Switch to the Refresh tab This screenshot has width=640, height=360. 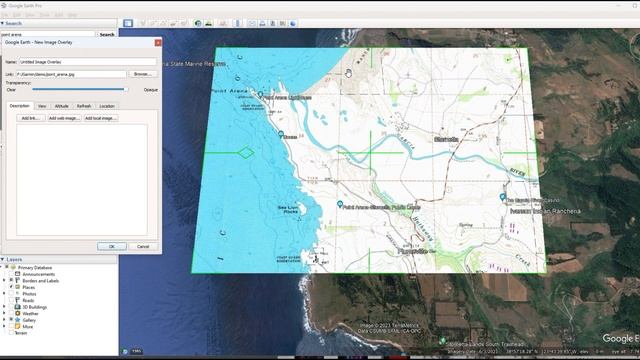click(84, 106)
